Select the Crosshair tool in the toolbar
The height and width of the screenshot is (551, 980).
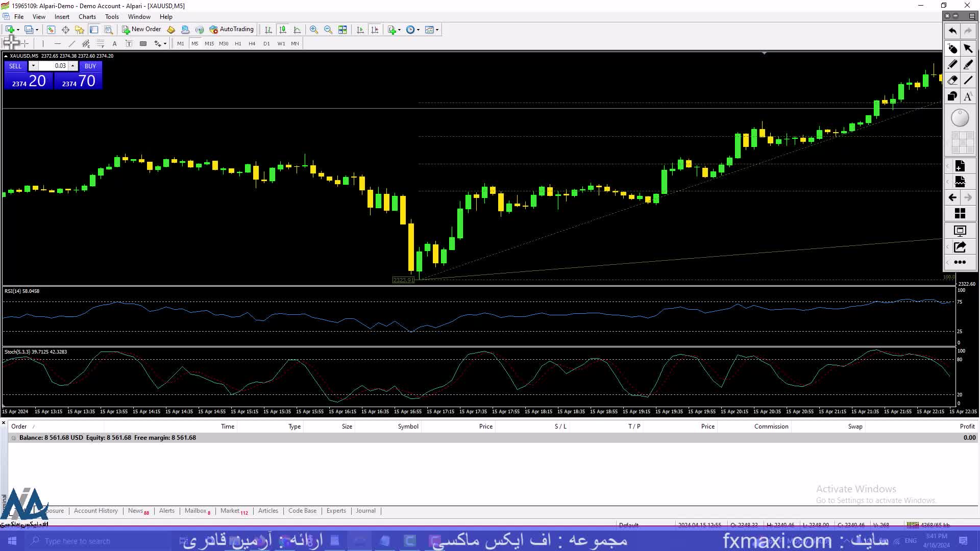(x=24, y=43)
